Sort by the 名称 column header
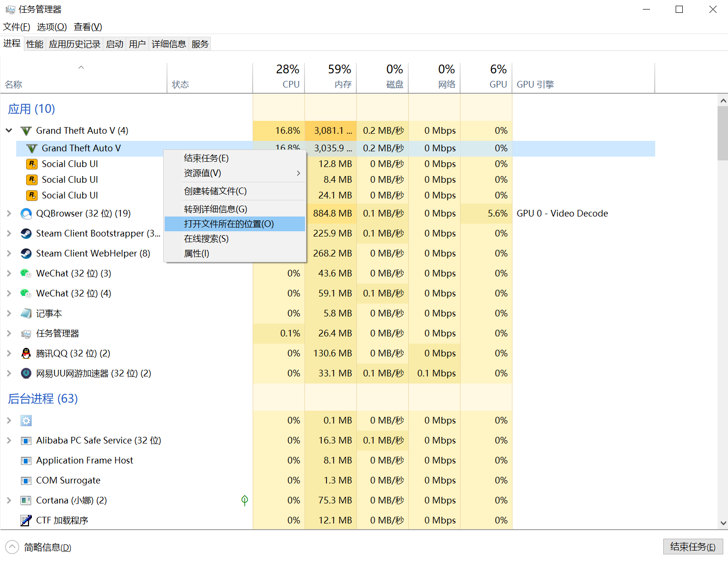728x562 pixels. (84, 78)
